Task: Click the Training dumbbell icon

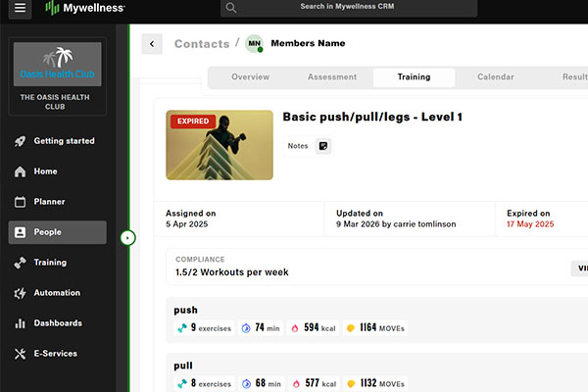Action: point(21,263)
